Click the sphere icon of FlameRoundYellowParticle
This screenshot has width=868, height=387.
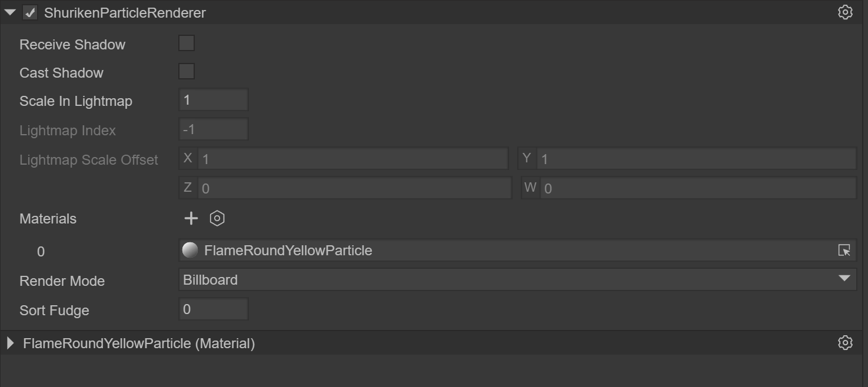pos(190,251)
